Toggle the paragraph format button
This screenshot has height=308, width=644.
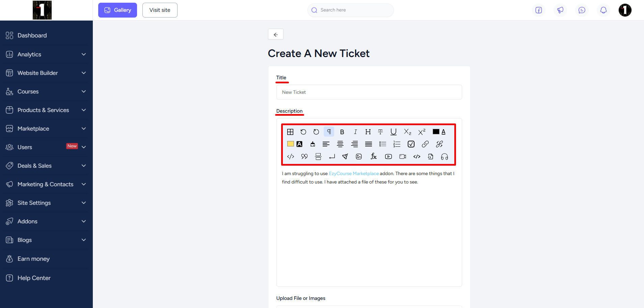pyautogui.click(x=329, y=132)
